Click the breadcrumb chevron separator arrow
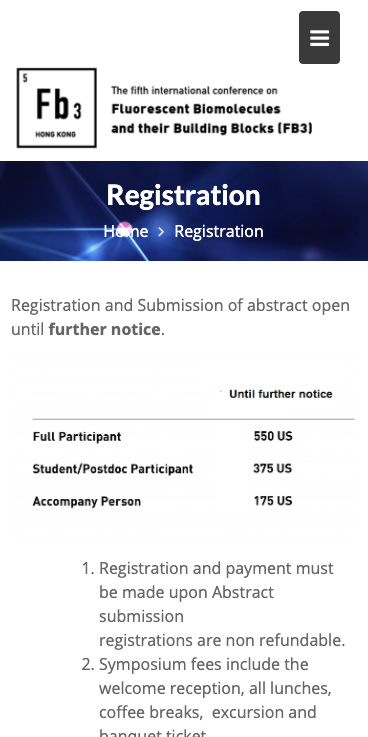 click(161, 231)
